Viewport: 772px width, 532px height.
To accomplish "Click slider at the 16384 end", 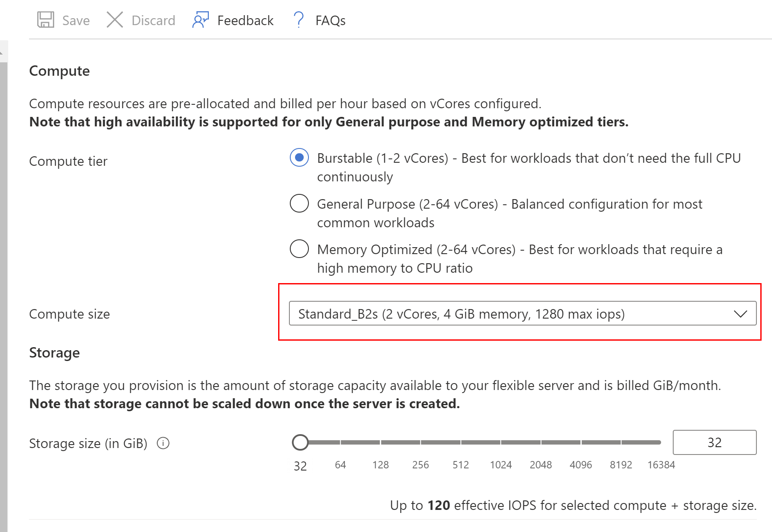I will click(x=660, y=442).
